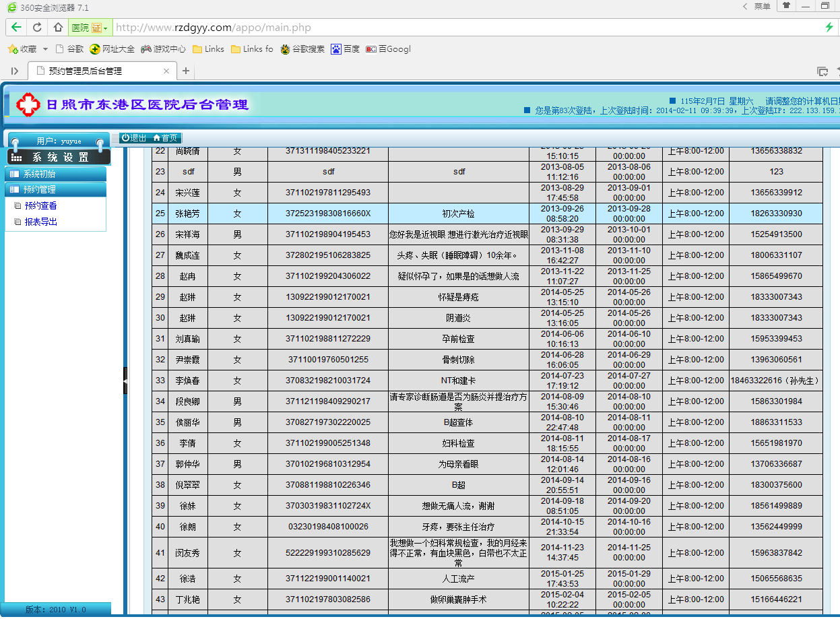
Task: Open the 百Googl bookmark
Action: [388, 49]
